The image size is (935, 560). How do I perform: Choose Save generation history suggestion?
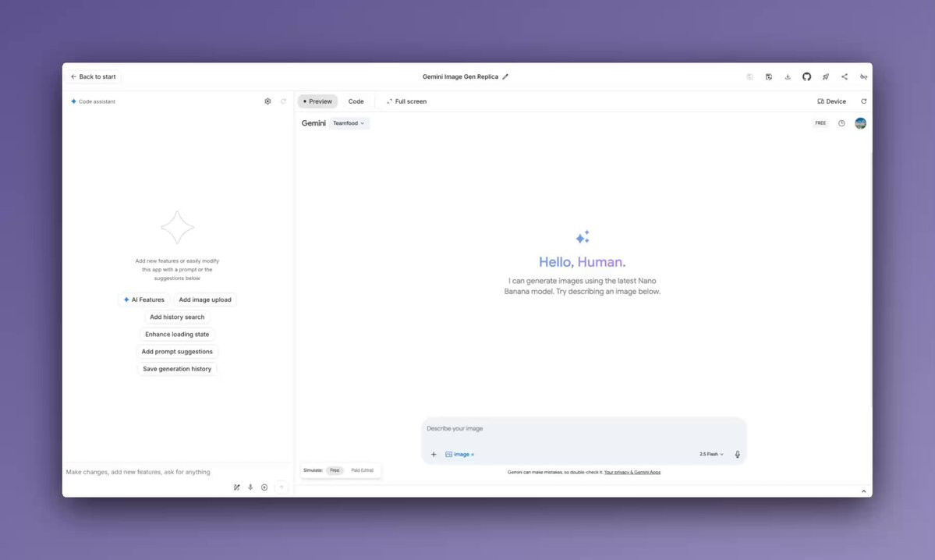177,369
